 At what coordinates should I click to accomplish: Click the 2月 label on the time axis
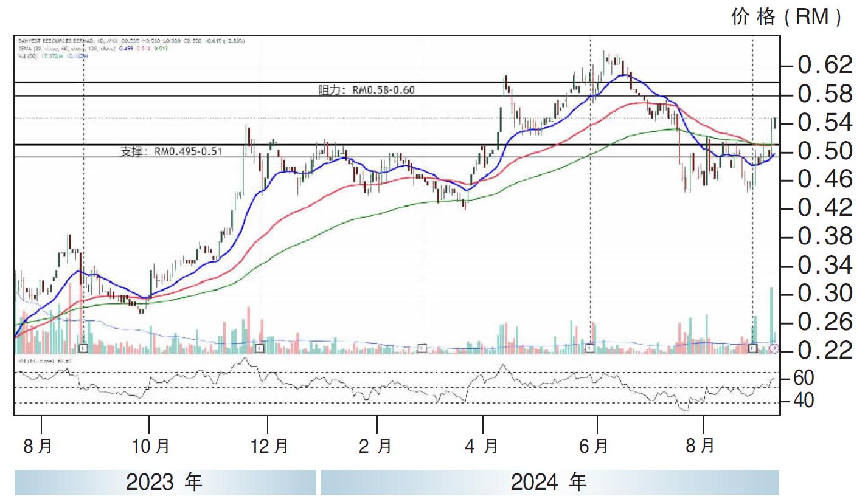(375, 447)
